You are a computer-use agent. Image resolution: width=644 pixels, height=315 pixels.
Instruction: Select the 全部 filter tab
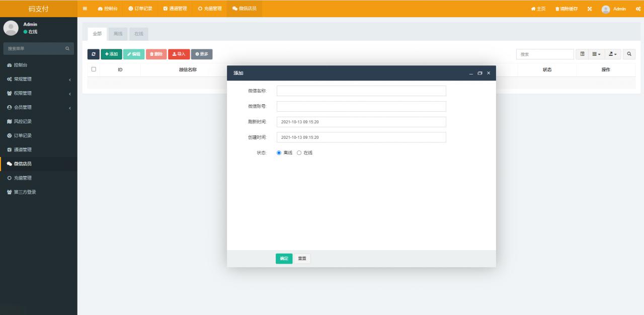97,34
